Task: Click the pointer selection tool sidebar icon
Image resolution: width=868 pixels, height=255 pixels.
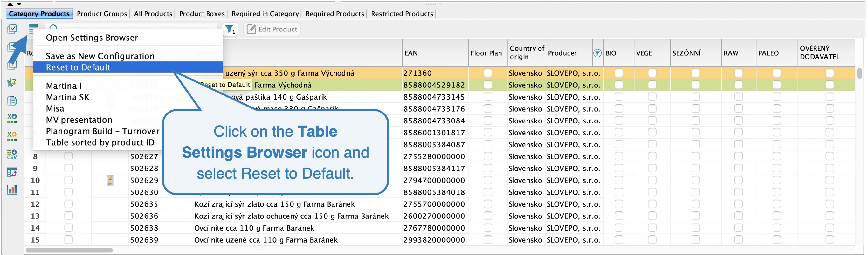Action: 12,83
